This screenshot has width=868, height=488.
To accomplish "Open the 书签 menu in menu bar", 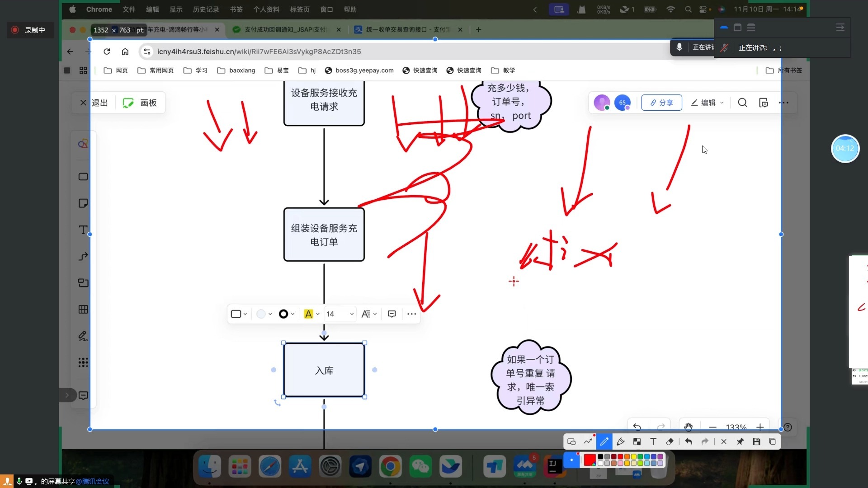I will point(236,9).
